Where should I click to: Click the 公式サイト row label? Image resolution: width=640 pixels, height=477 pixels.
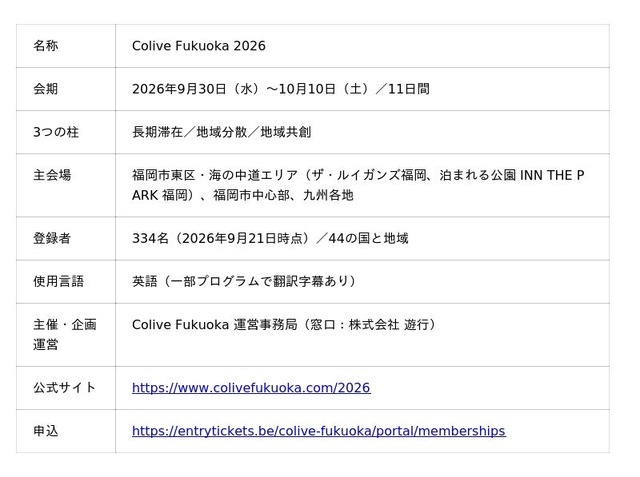[x=64, y=388]
